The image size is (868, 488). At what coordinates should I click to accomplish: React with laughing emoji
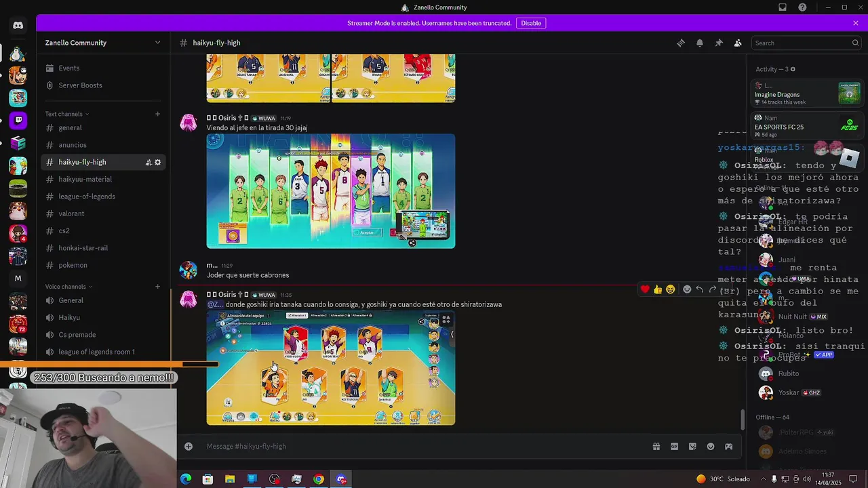click(x=671, y=289)
